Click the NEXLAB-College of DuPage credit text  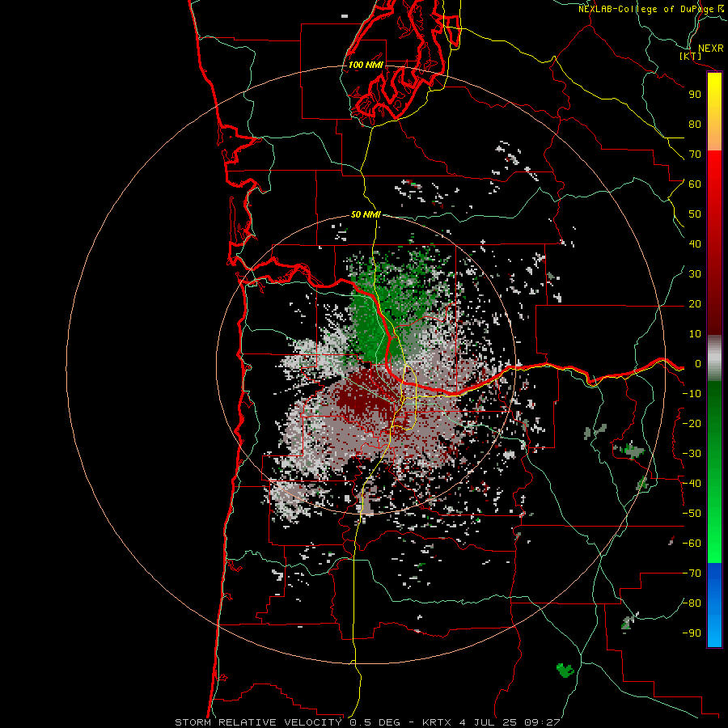click(x=650, y=9)
